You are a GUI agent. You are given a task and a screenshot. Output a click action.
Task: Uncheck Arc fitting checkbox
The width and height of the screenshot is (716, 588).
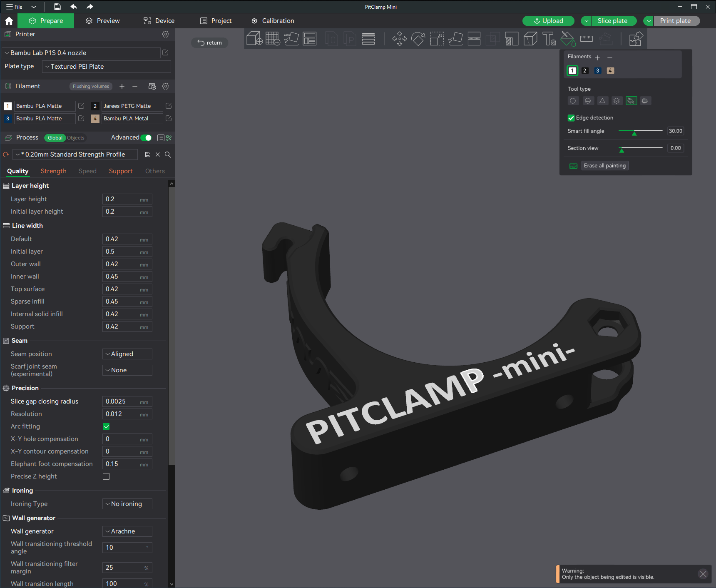(106, 426)
